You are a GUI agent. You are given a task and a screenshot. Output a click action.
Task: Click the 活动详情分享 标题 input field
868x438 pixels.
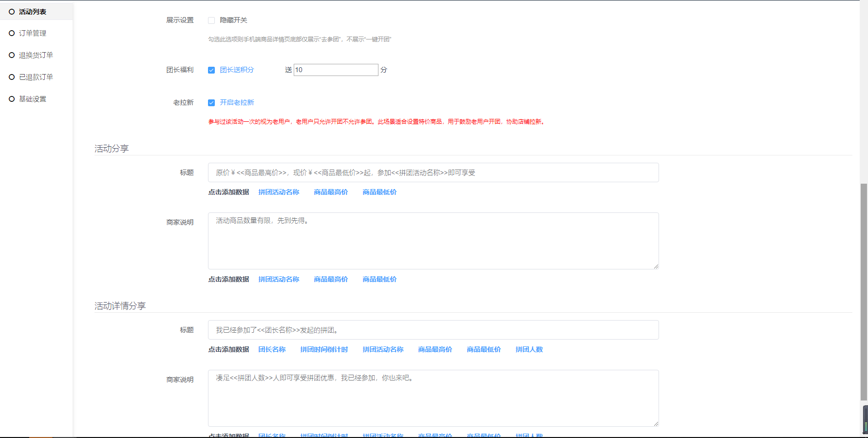(x=433, y=330)
